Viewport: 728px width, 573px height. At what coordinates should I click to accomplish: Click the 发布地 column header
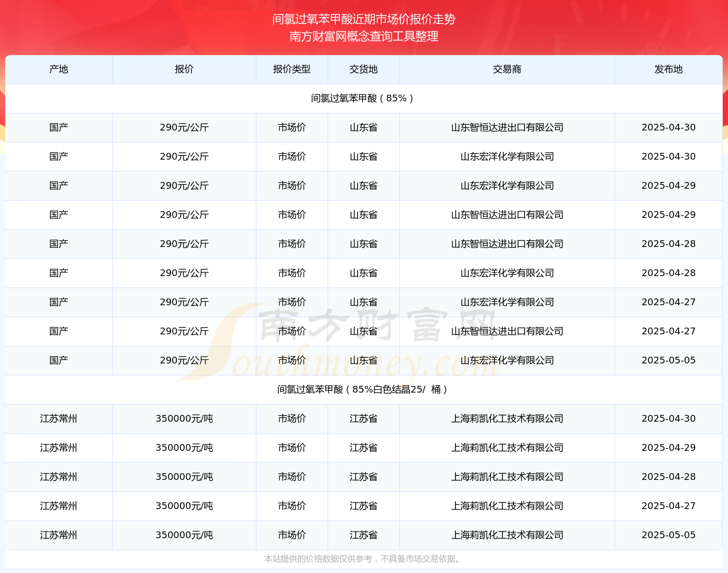668,69
